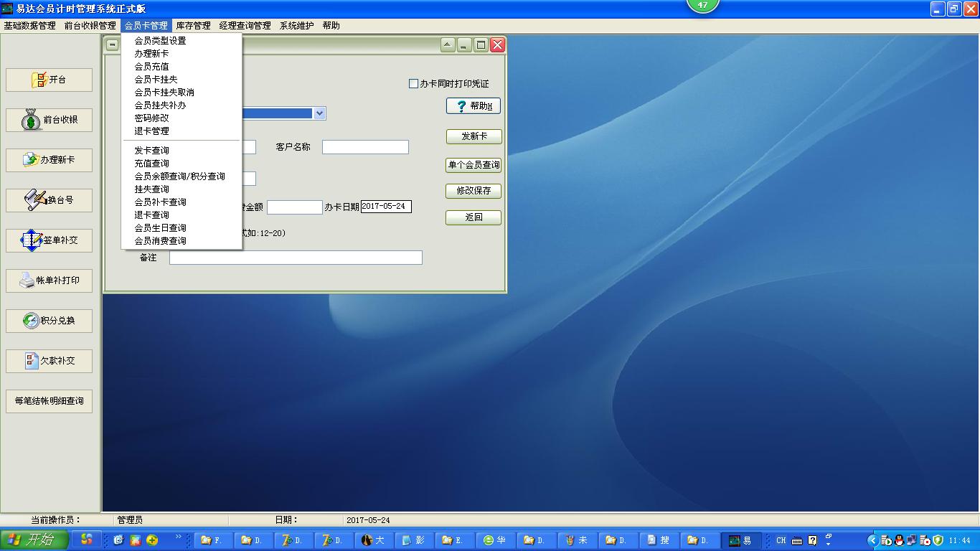Select 挂失查询 from dropdown menu
The width and height of the screenshot is (980, 551).
click(182, 189)
